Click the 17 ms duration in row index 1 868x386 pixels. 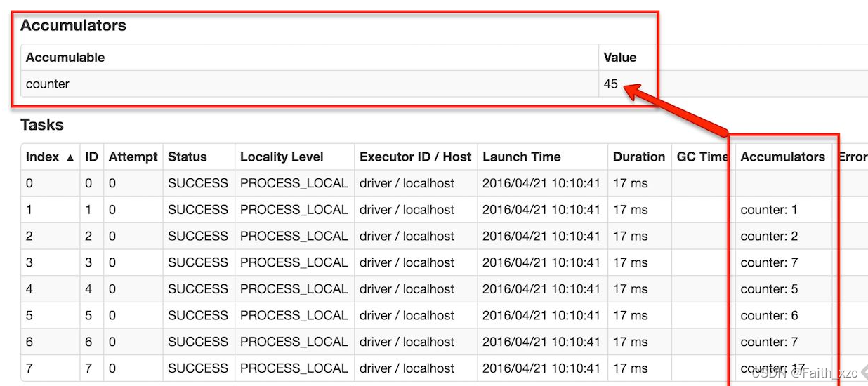(x=631, y=210)
